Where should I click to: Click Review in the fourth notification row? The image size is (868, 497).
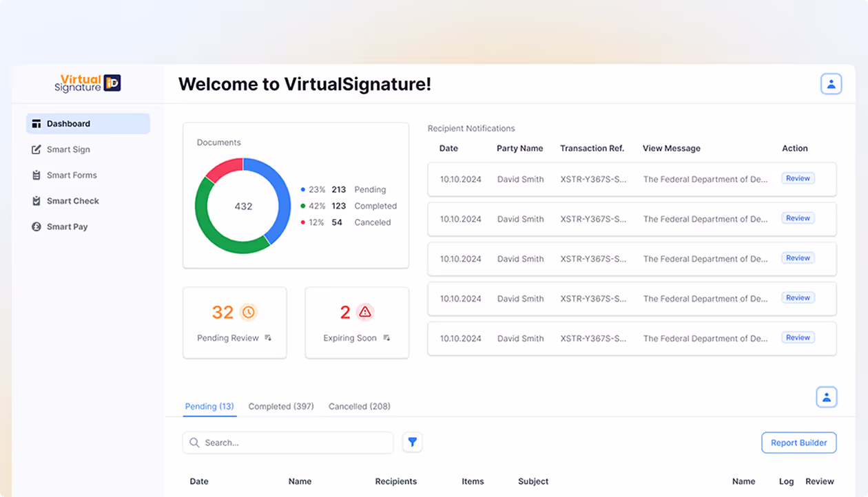click(x=798, y=298)
